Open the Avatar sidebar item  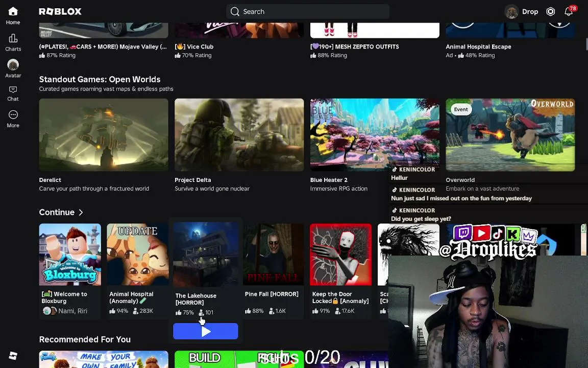[13, 68]
